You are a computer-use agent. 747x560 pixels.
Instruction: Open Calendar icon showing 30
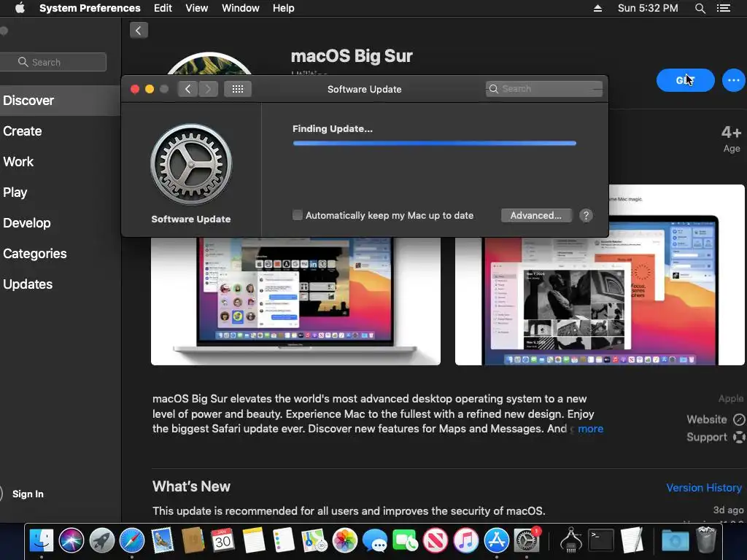click(222, 540)
